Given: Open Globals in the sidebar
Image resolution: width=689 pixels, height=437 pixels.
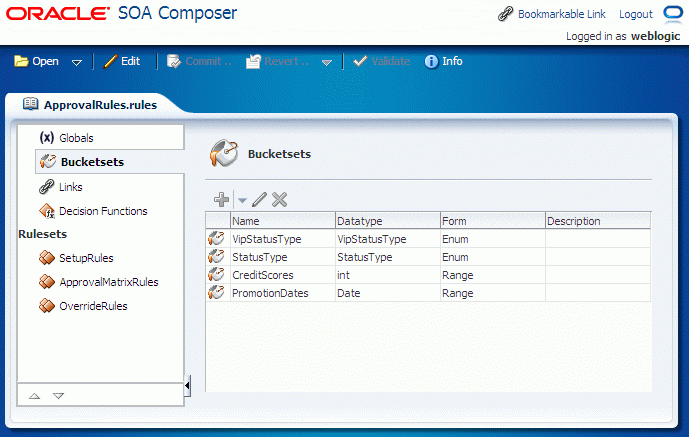Looking at the screenshot, I should [76, 138].
